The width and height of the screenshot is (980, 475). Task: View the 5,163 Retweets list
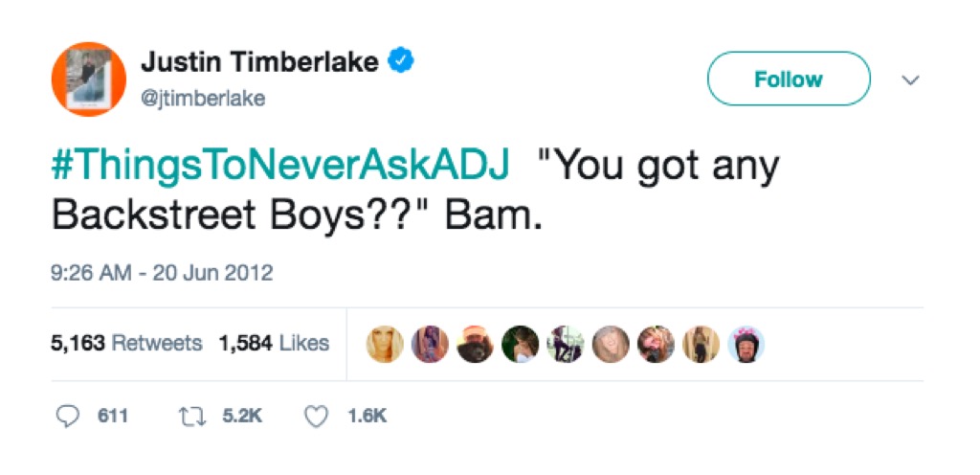(125, 343)
